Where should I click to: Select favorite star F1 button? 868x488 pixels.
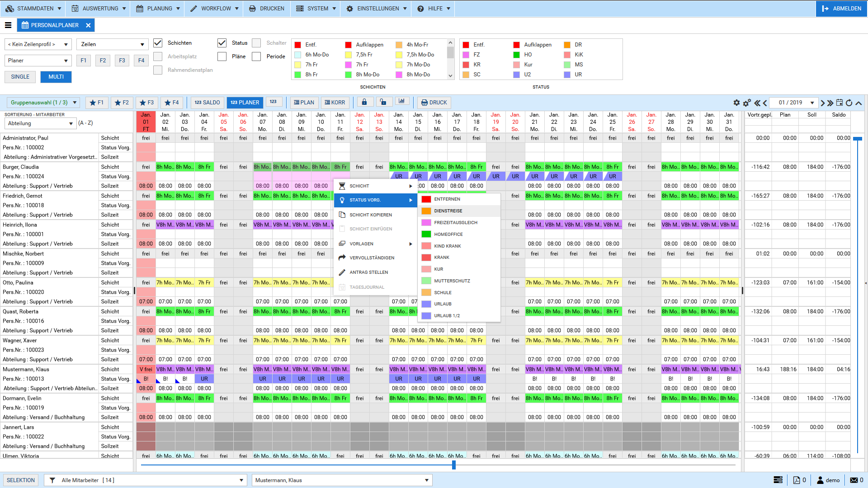coord(97,103)
